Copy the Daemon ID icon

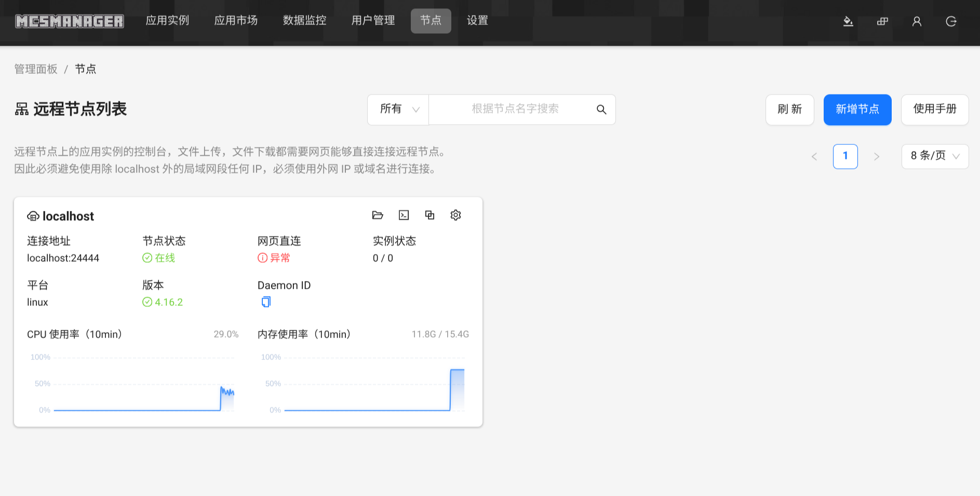coord(266,302)
